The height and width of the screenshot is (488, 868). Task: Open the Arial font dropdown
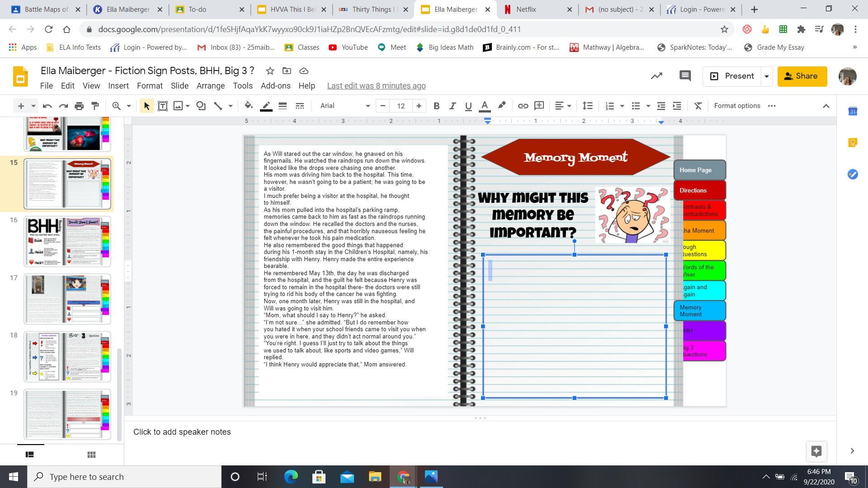pyautogui.click(x=344, y=106)
